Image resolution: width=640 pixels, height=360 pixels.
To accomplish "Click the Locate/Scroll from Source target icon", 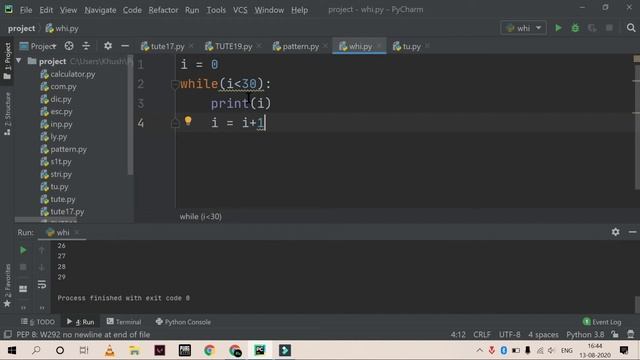I will click(69, 46).
